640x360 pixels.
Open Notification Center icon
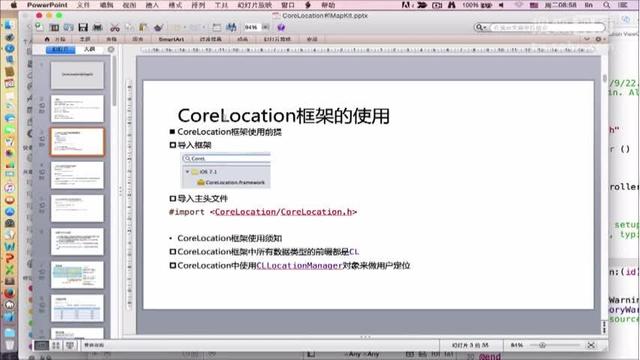(623, 5)
